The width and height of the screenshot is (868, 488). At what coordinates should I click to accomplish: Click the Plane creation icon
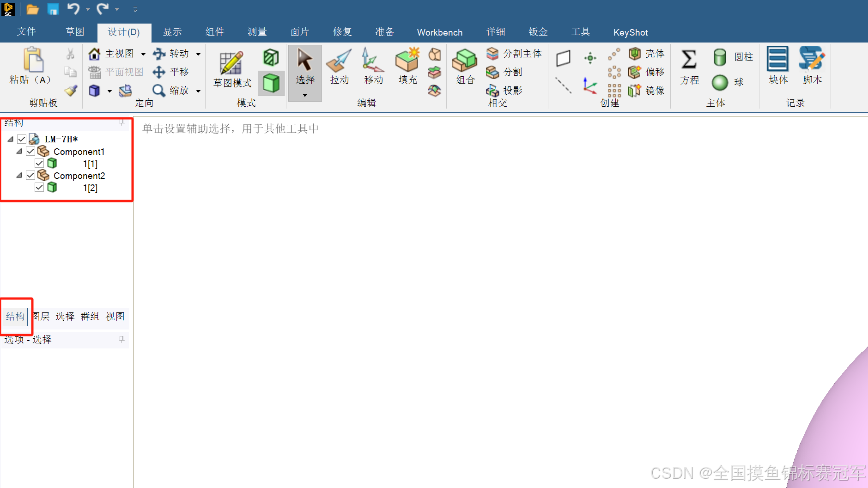563,58
